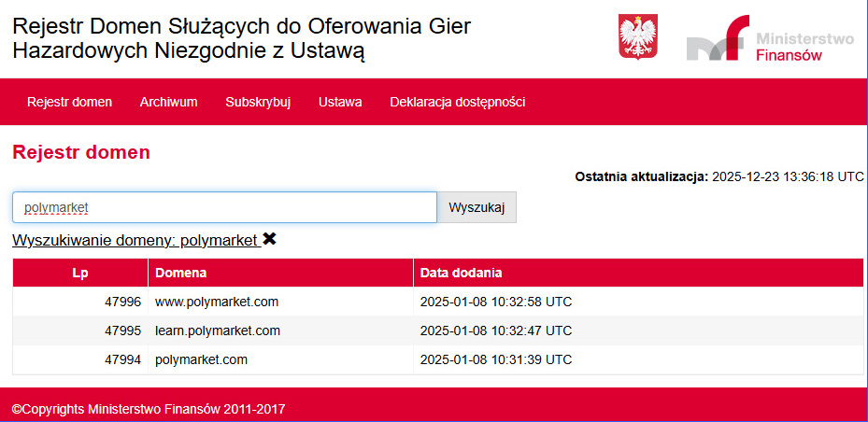This screenshot has width=868, height=422.
Task: Open Deklaracja dostępności page
Action: (458, 103)
